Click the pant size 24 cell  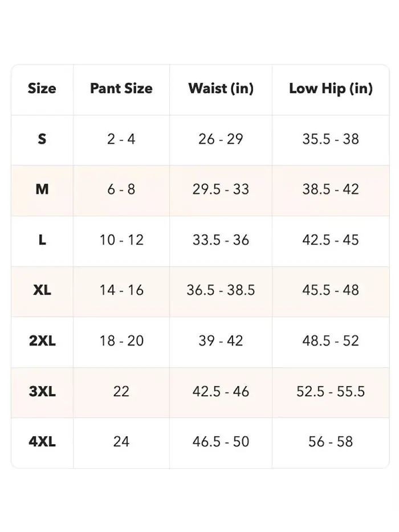pos(121,441)
